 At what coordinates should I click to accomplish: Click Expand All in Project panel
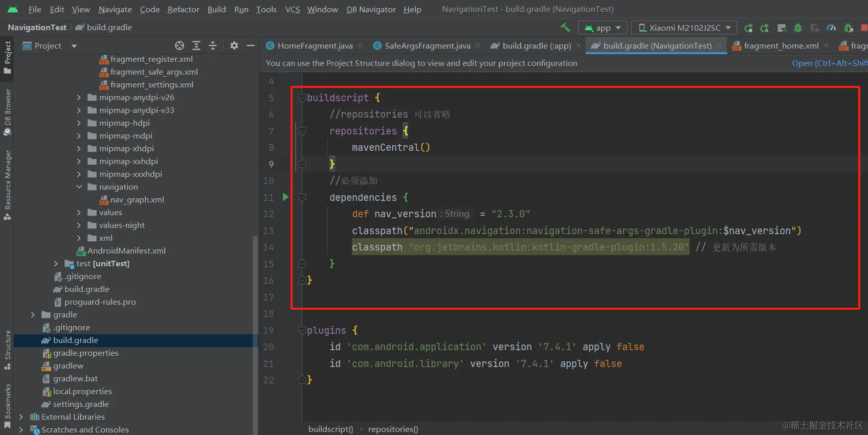(196, 46)
